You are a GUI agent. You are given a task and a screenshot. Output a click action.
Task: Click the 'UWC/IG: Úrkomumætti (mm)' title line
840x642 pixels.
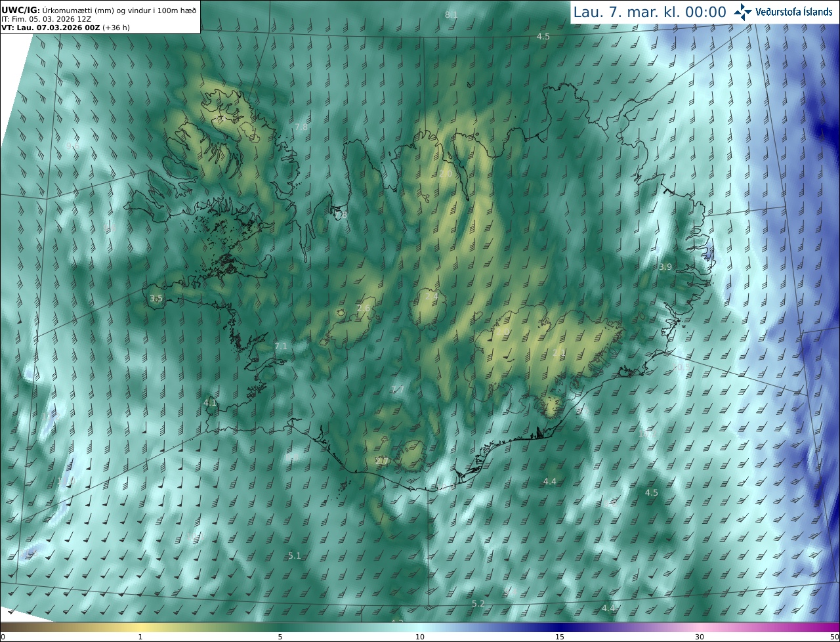tap(98, 10)
